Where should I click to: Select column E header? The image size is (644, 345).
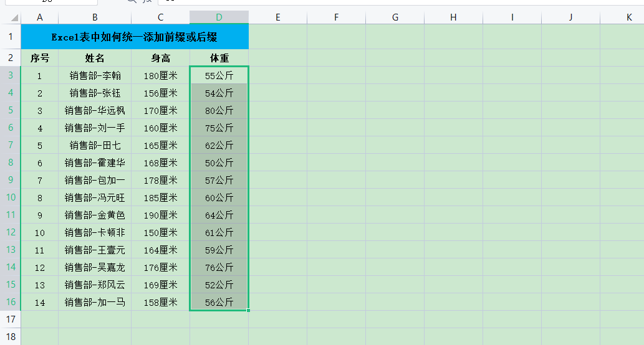click(x=277, y=17)
